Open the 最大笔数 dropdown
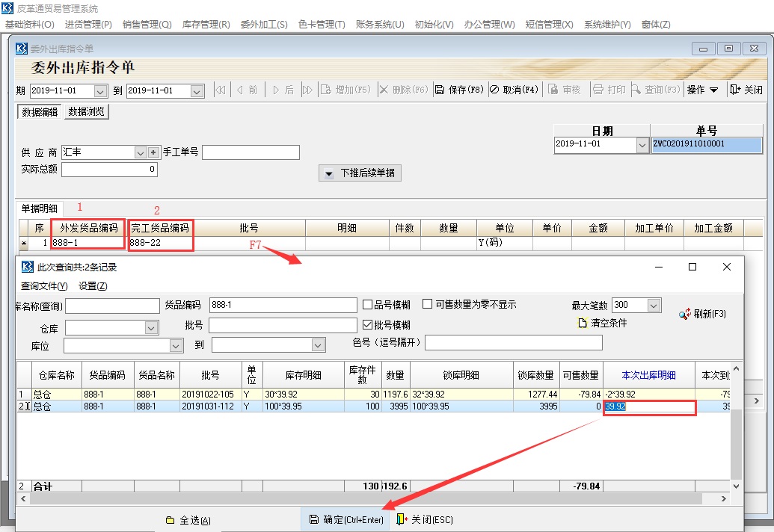 654,306
